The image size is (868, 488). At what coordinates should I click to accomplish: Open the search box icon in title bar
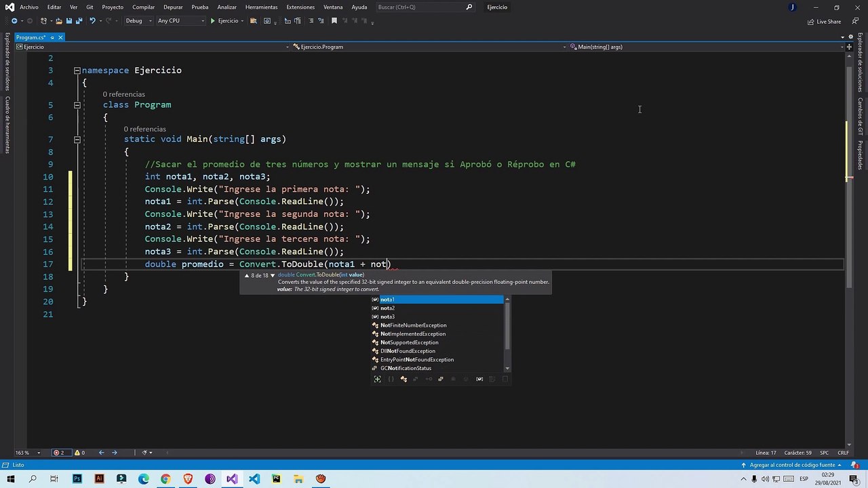(x=469, y=7)
